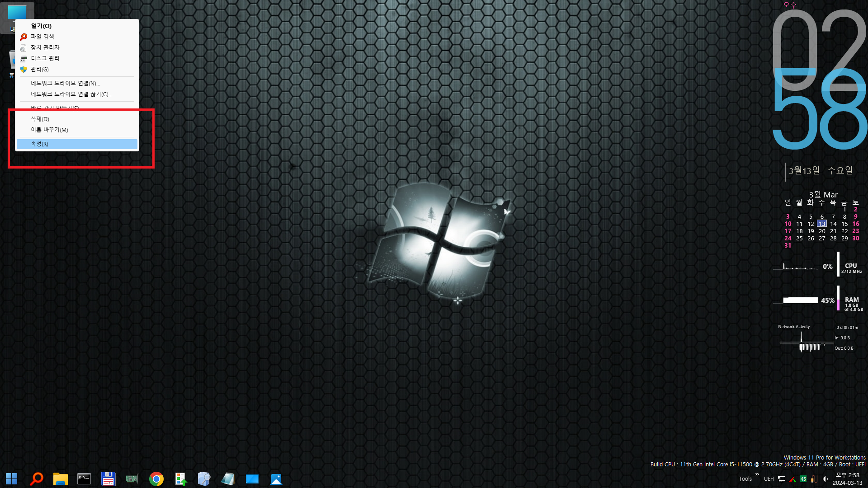Image resolution: width=868 pixels, height=488 pixels.
Task: Open 디스크 관리 from the context menu
Action: pos(77,58)
